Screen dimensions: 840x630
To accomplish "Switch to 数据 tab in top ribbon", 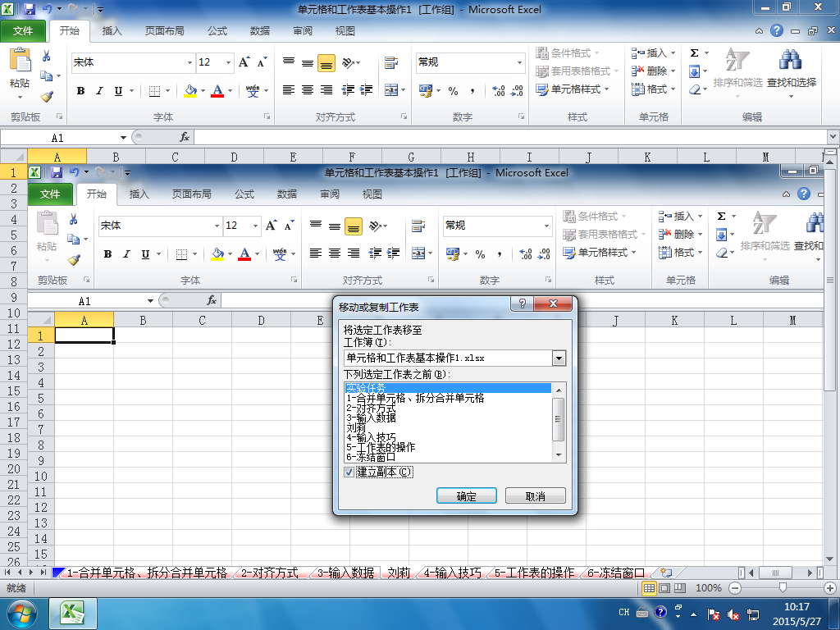I will 260,31.
